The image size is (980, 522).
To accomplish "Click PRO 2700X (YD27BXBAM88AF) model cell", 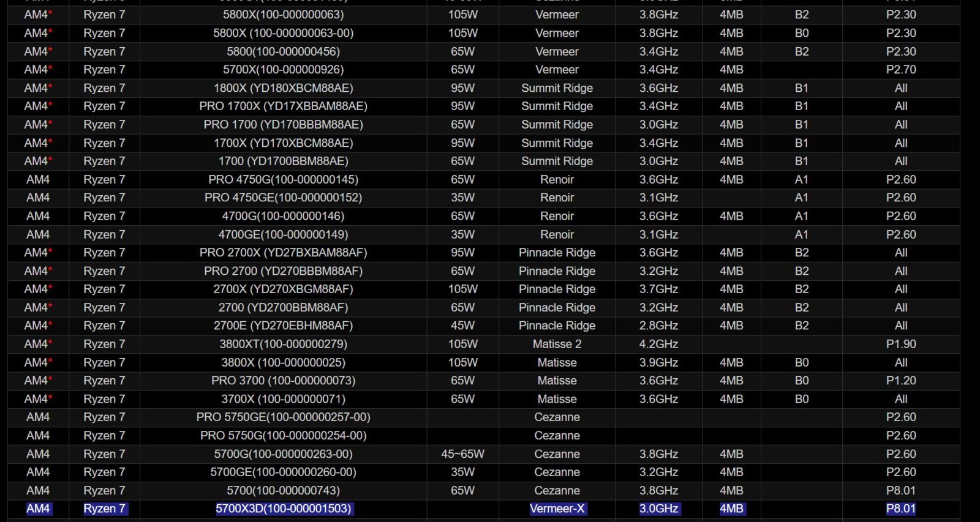I will click(x=283, y=252).
